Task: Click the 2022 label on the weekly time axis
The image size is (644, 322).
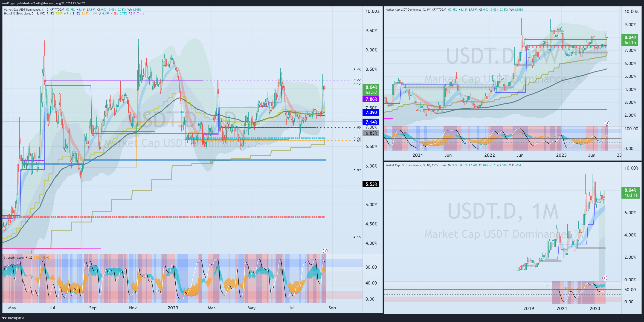Action: click(x=490, y=155)
